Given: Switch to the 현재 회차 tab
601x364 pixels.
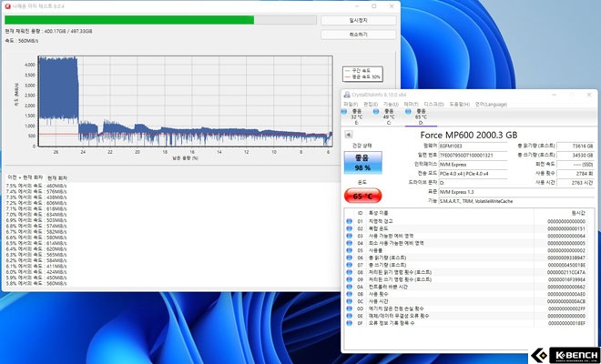Looking at the screenshot, I should (x=57, y=178).
